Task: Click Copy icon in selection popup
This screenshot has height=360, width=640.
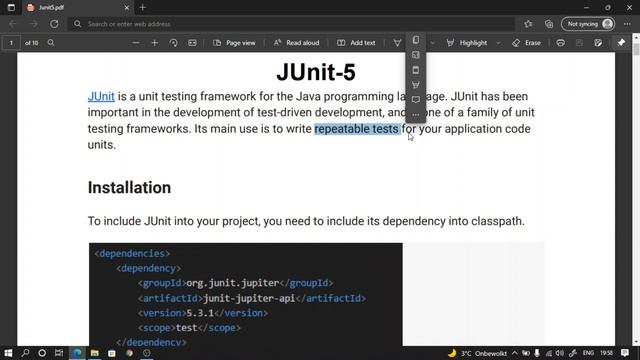Action: (x=416, y=40)
